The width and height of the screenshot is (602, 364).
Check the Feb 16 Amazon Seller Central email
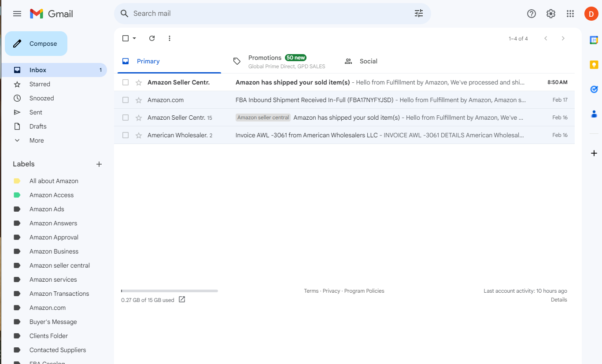[x=126, y=118]
